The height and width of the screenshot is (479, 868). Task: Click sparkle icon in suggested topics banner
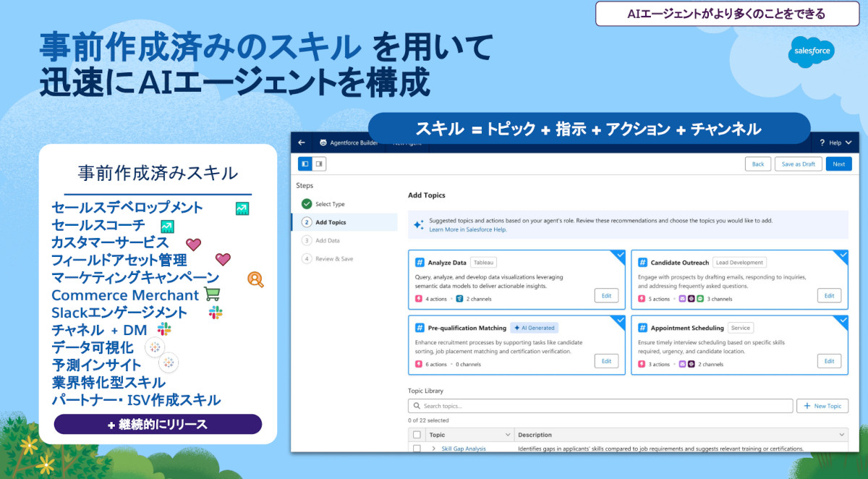(419, 225)
